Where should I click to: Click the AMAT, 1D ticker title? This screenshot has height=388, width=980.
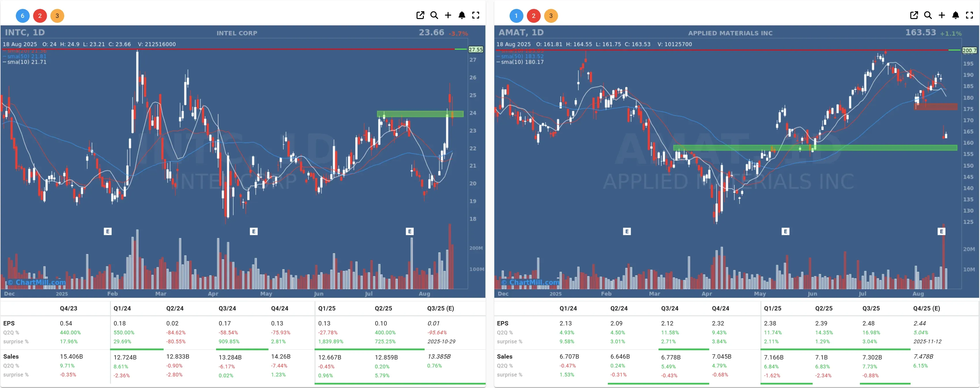(521, 32)
